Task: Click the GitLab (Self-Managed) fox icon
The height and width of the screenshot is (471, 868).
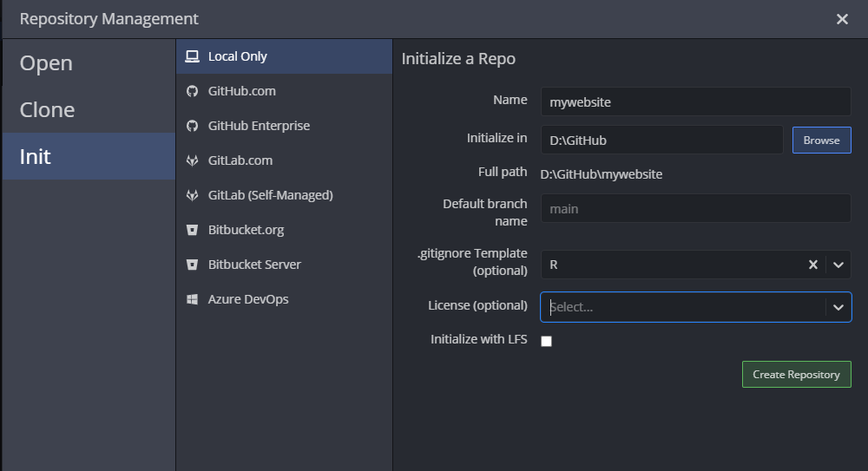Action: (x=192, y=195)
